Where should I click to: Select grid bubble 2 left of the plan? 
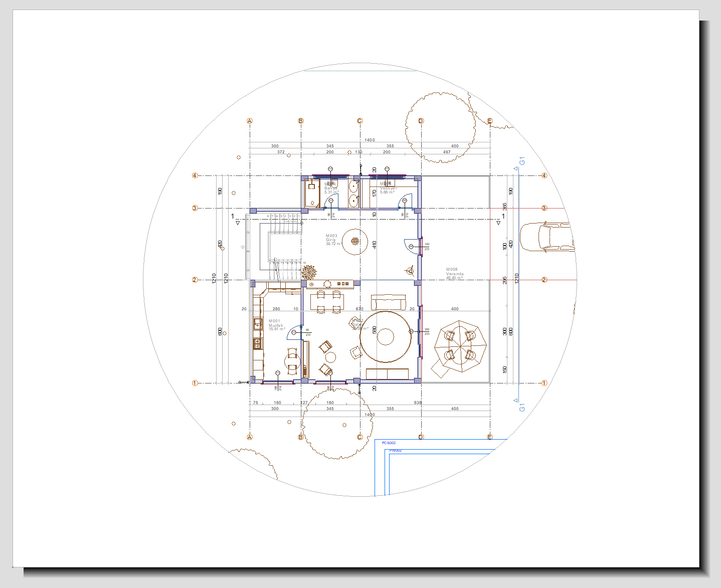(195, 280)
